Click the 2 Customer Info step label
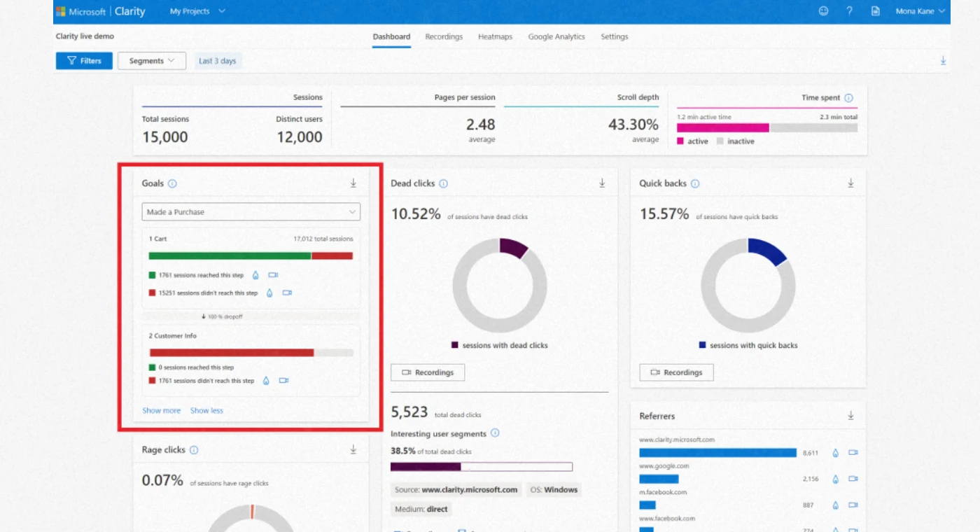The width and height of the screenshot is (980, 532). pyautogui.click(x=173, y=336)
